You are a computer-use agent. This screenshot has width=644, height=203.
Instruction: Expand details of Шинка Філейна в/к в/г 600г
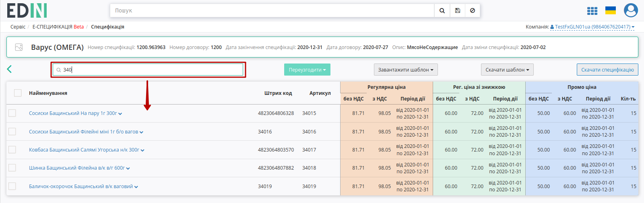[x=128, y=168]
